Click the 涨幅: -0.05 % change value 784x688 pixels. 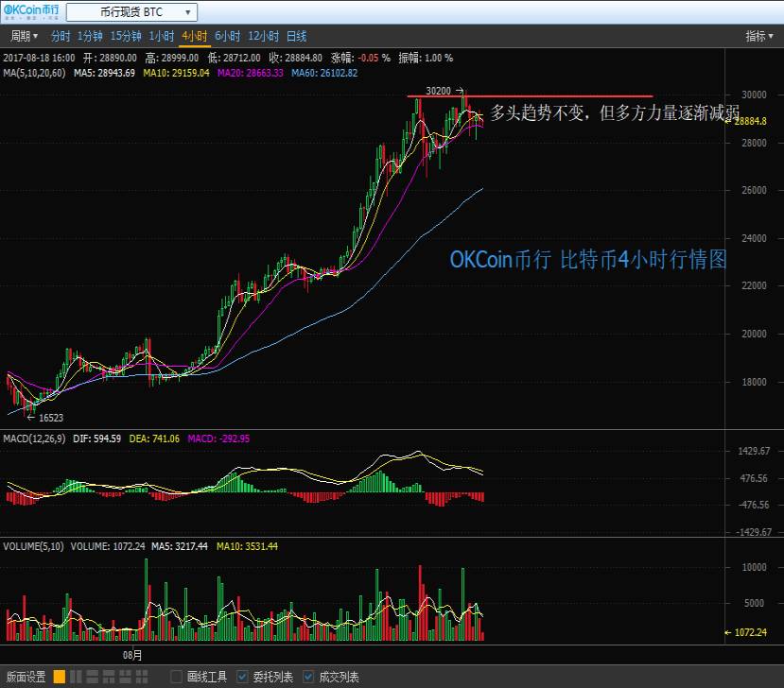[x=360, y=58]
